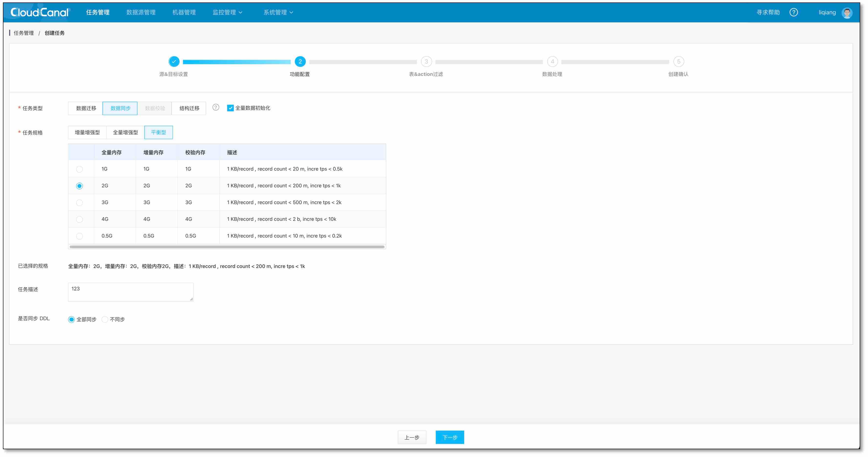Screen dimensions: 868x457
Task: Click the CloudCanal logo
Action: click(40, 12)
